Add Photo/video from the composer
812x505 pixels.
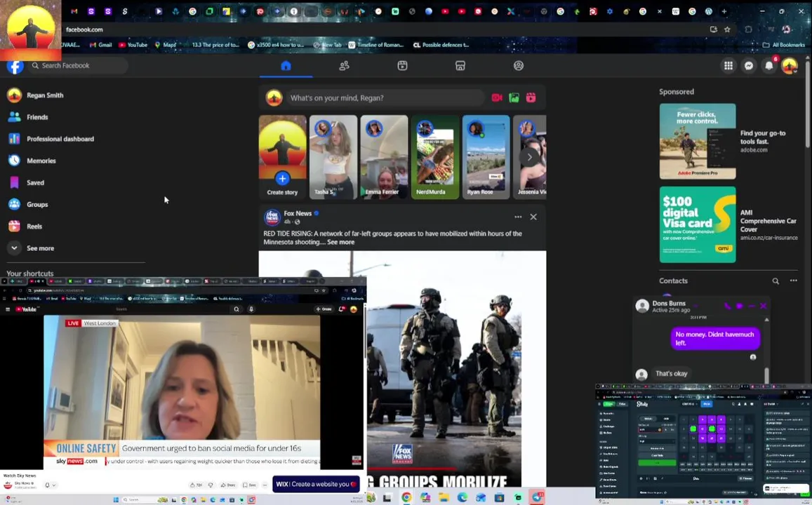click(x=514, y=97)
